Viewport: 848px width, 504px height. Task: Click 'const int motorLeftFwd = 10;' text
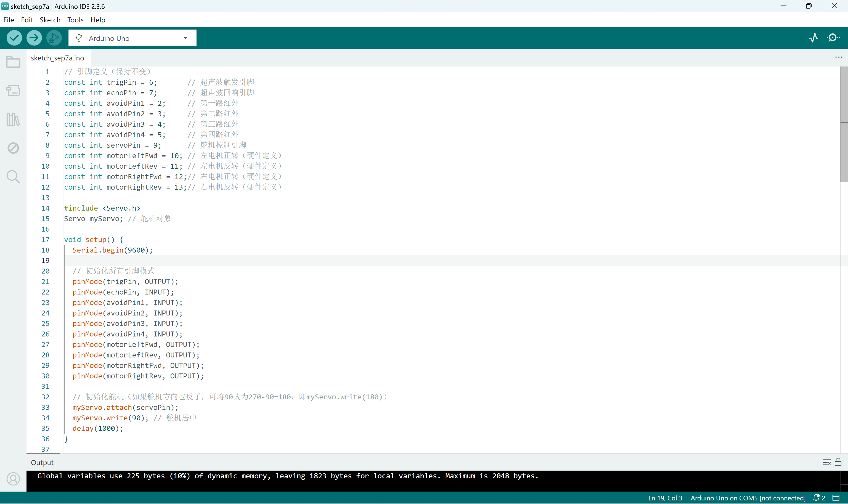coord(123,156)
